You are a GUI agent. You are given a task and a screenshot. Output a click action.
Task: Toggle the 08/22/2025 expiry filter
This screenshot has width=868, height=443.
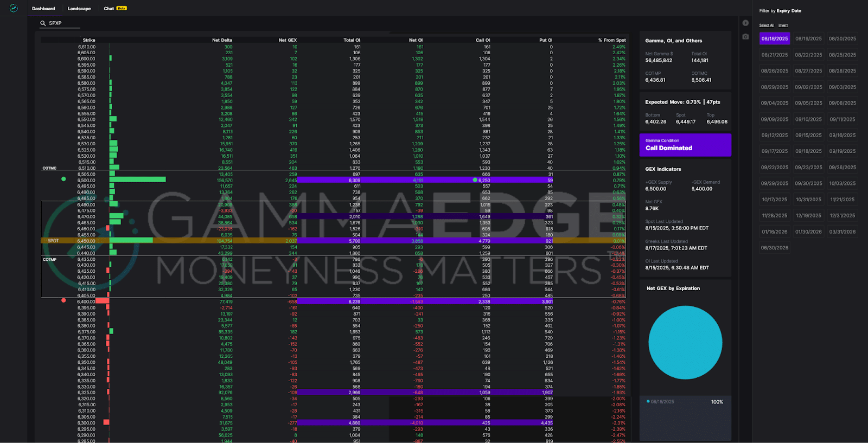[x=808, y=55]
